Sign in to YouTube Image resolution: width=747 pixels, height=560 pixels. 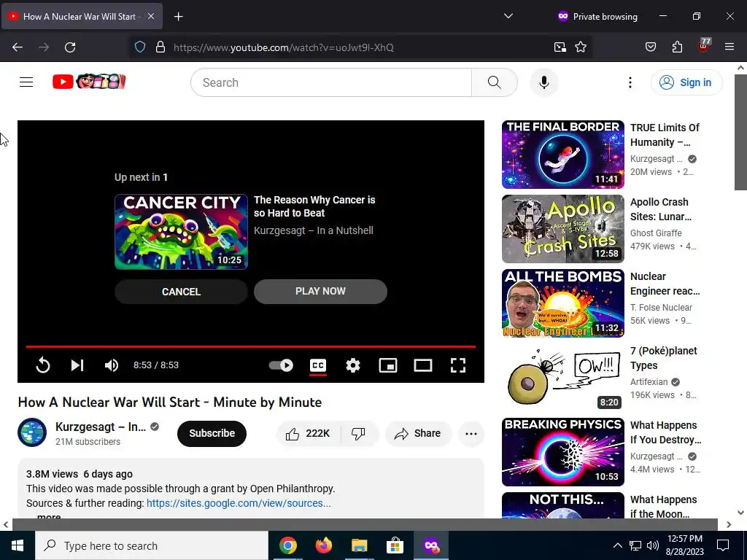coord(686,82)
